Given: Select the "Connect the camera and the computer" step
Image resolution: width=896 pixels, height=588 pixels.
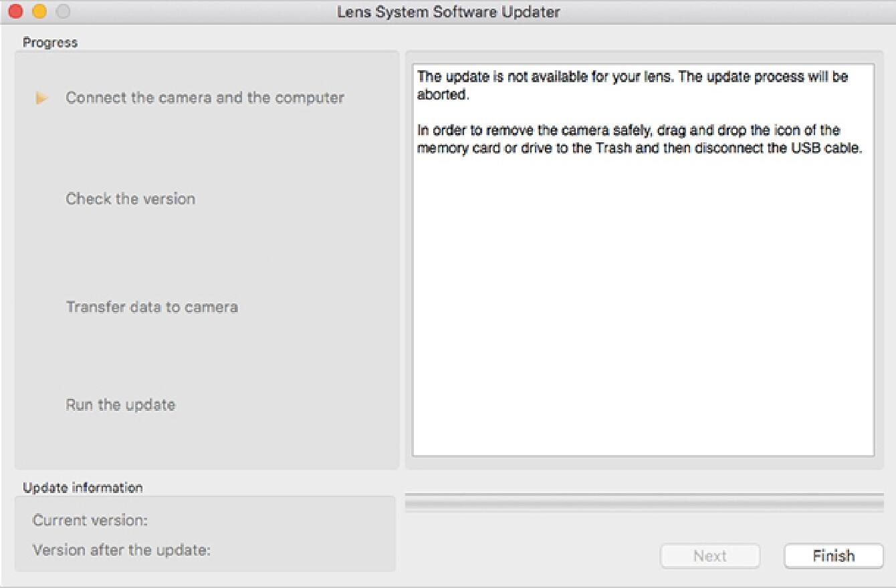Looking at the screenshot, I should pos(205,98).
